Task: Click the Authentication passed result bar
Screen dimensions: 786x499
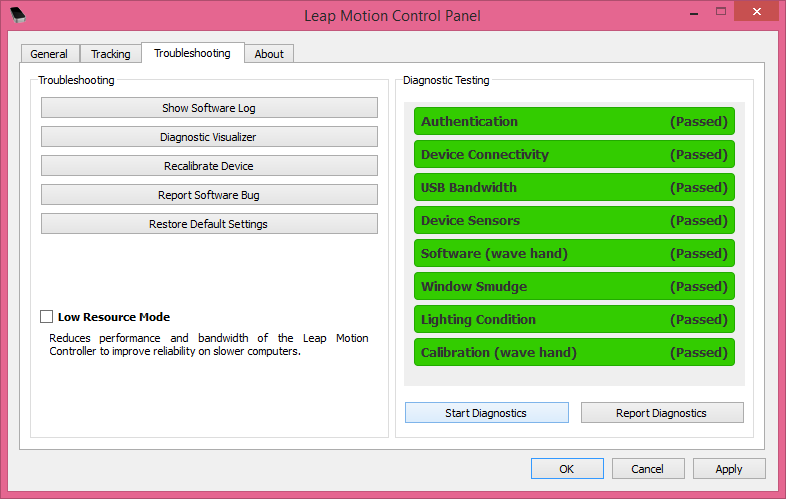Action: [574, 122]
